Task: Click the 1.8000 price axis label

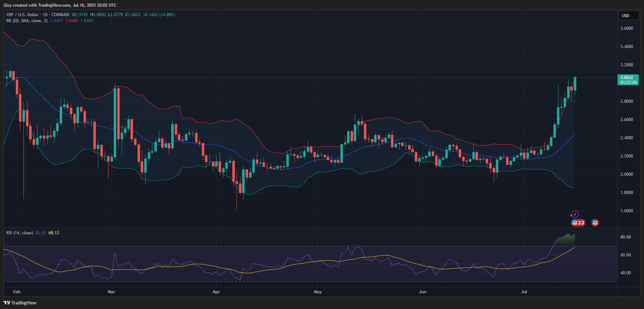Action: pyautogui.click(x=627, y=193)
